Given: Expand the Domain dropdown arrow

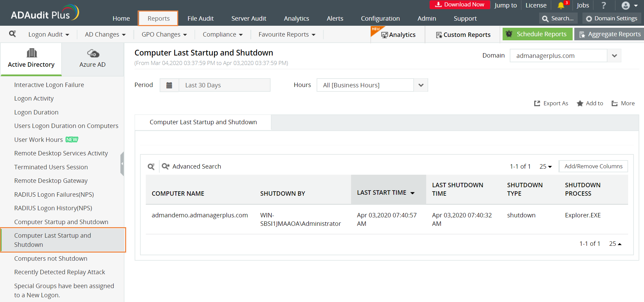Looking at the screenshot, I should pyautogui.click(x=614, y=56).
